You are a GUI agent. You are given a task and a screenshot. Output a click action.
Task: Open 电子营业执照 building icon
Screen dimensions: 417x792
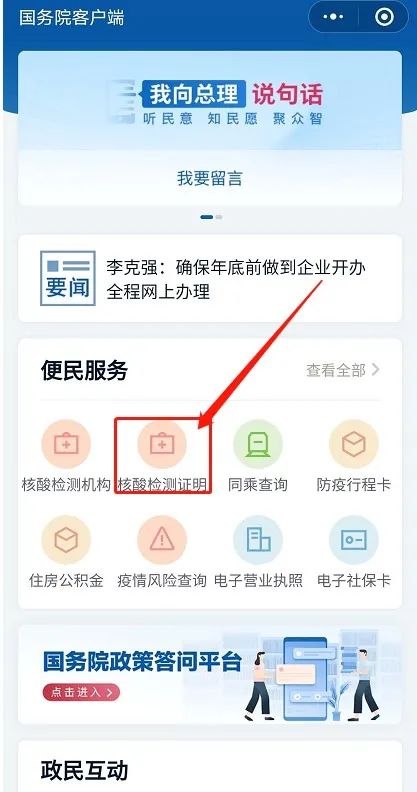click(258, 540)
